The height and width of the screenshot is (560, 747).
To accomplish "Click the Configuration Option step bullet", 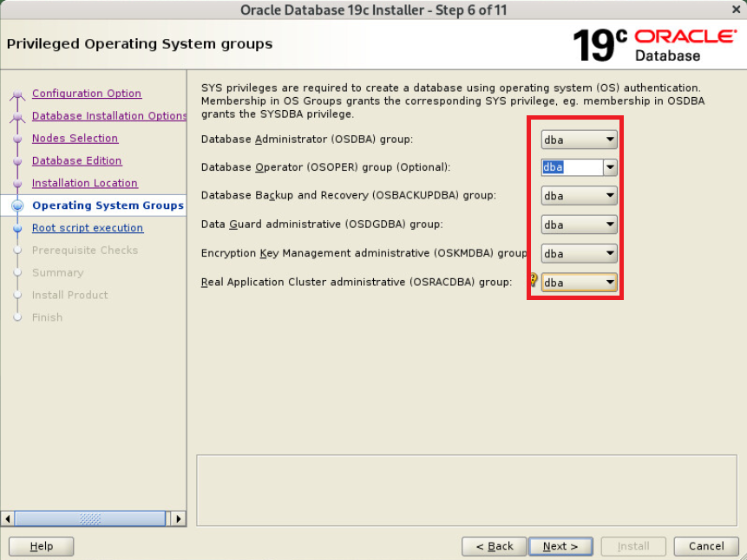I will [17, 94].
